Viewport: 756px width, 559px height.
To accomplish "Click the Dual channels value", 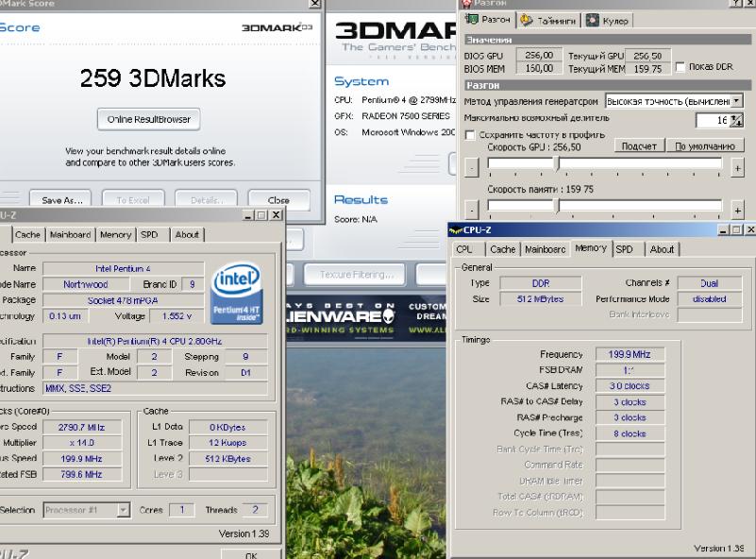I will (x=709, y=283).
